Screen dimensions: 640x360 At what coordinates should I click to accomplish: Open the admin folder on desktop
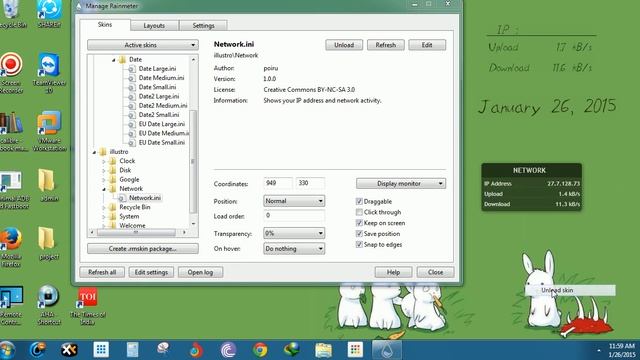tap(49, 186)
